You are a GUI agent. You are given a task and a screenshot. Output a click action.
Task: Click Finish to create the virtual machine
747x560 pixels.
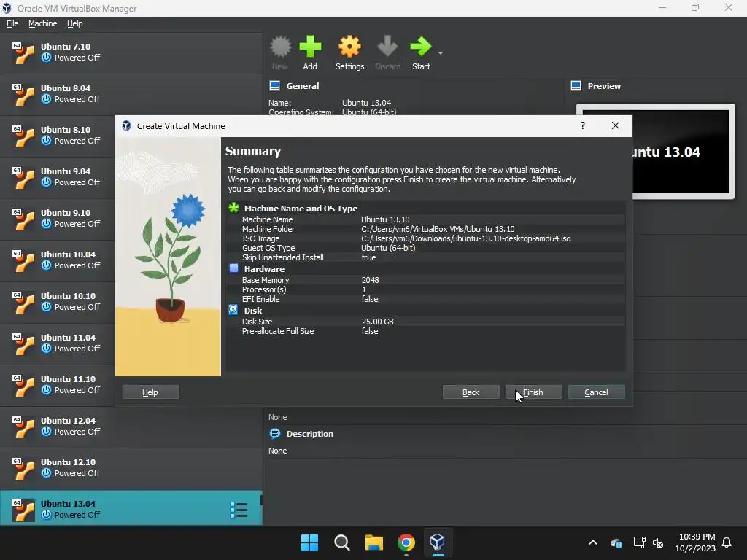(533, 392)
